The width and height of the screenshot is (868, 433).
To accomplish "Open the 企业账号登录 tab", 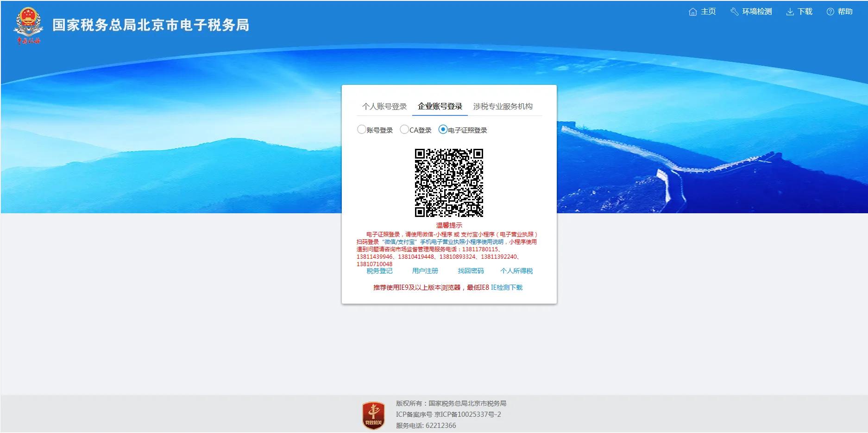I will coord(439,106).
